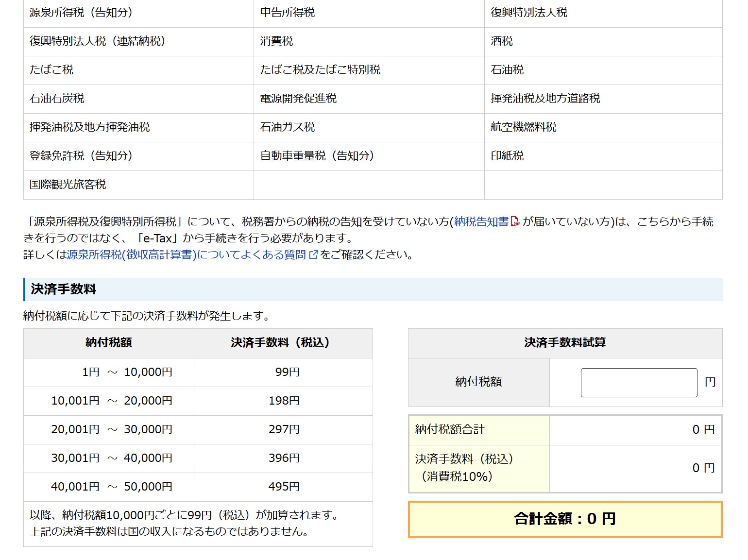Click the 決済手数料（税込）column header
748x560 pixels.
283,343
